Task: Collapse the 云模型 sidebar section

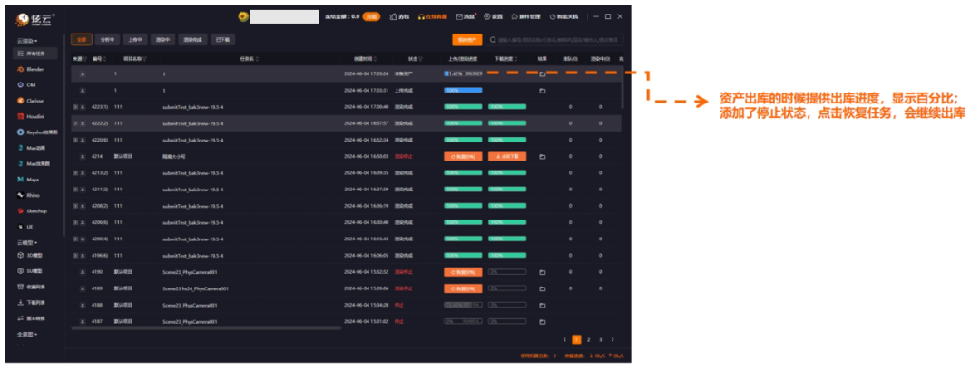Action: (x=27, y=242)
